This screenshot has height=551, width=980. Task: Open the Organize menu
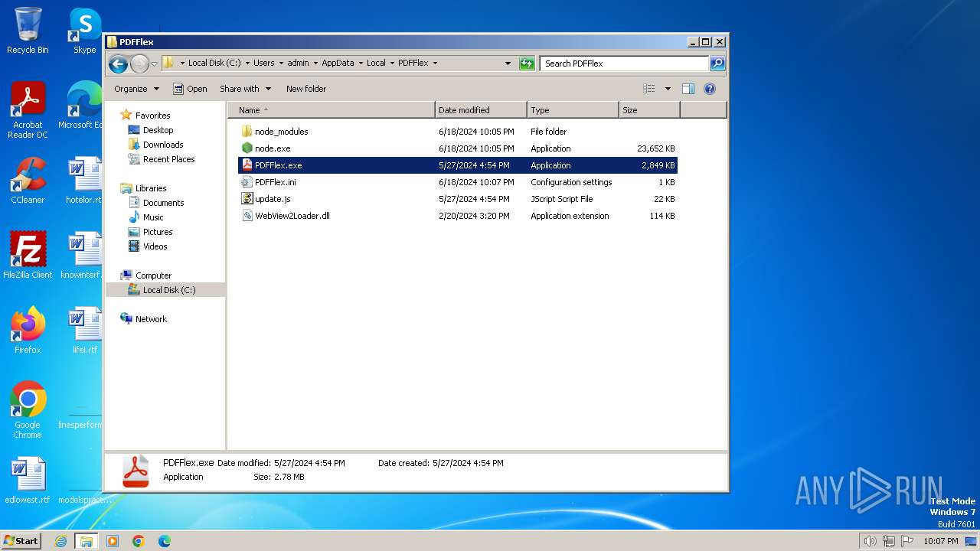tap(136, 89)
